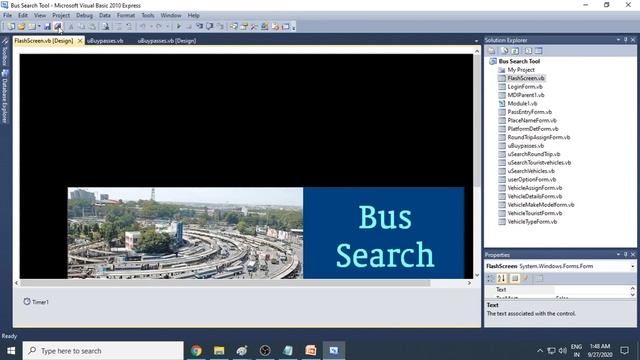The width and height of the screenshot is (640, 360).
Task: Click the New Project toolbar icon
Action: tap(11, 27)
